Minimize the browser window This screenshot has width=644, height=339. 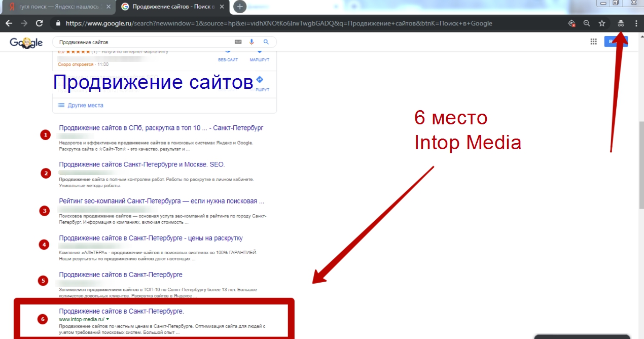click(603, 3)
